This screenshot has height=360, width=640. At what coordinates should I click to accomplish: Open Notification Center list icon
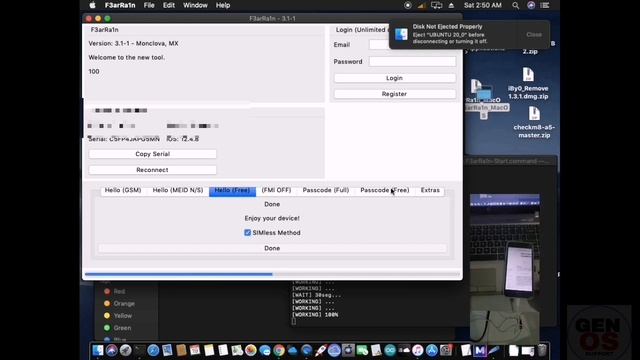[x=544, y=5]
